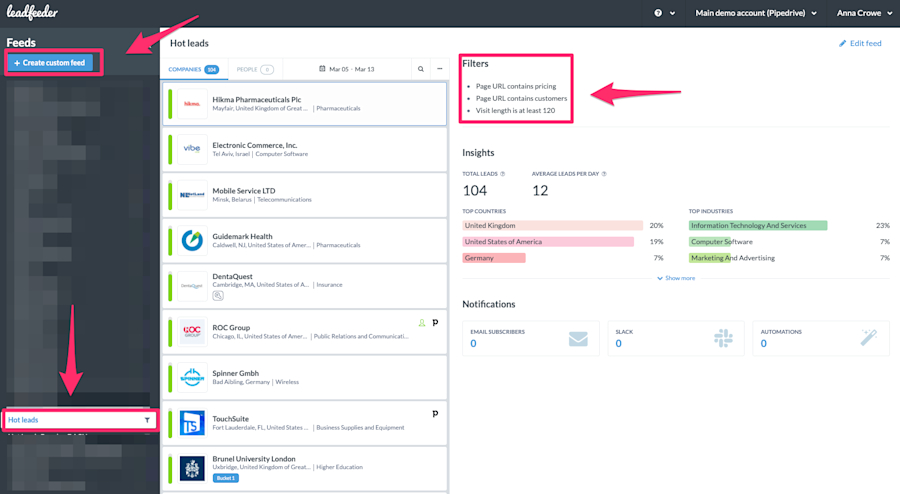Open the Anna Crowe user menu
Viewport: 900px width, 494px height.
point(864,13)
